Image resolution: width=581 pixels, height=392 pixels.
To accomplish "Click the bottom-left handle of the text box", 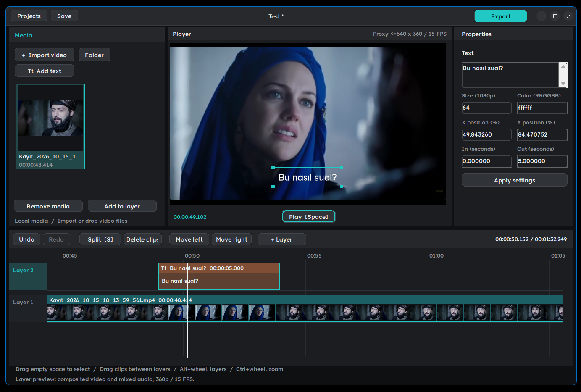I will pos(273,187).
